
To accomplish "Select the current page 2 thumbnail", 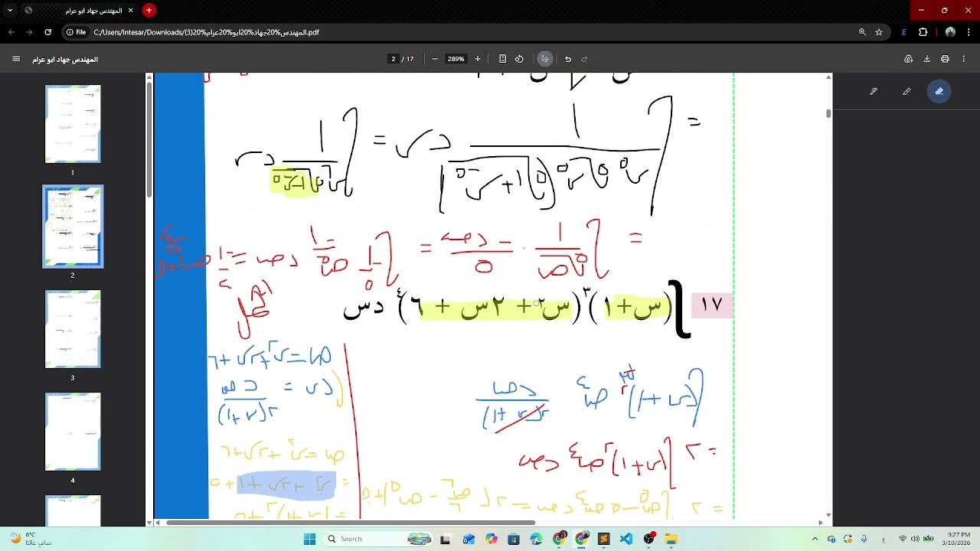I will (73, 227).
